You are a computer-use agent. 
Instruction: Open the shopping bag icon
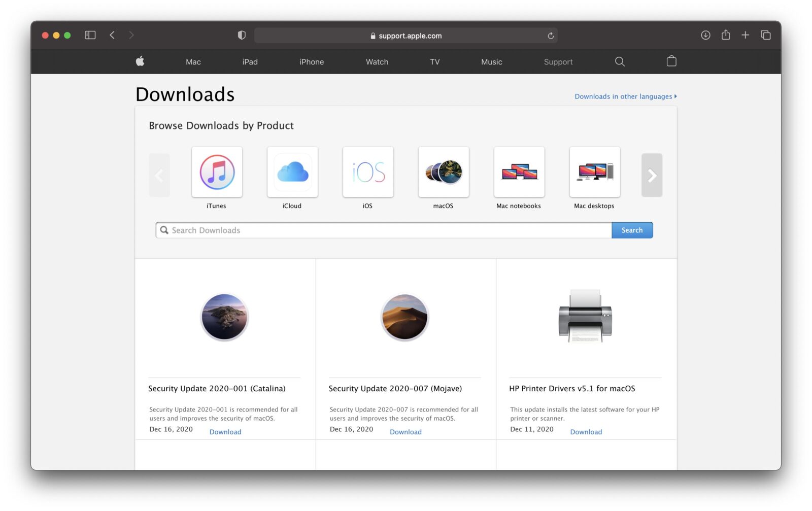pyautogui.click(x=671, y=61)
